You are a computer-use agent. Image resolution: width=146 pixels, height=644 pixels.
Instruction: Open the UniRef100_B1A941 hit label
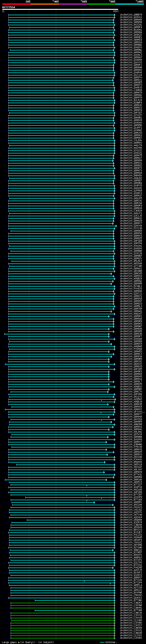pyautogui.click(x=131, y=30)
